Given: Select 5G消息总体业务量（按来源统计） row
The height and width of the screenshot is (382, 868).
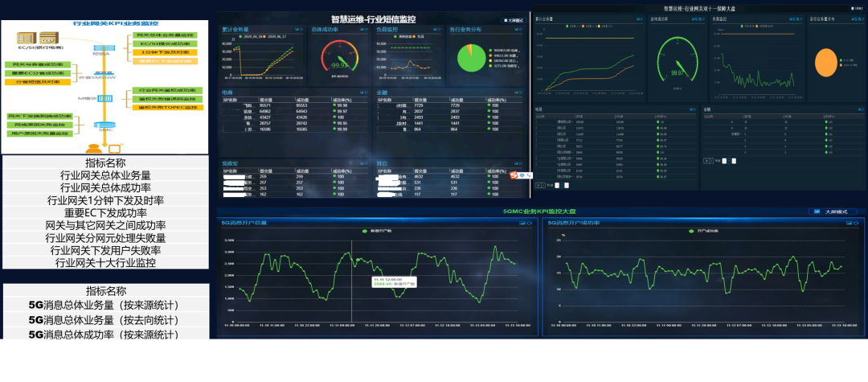Looking at the screenshot, I should coord(106,305).
